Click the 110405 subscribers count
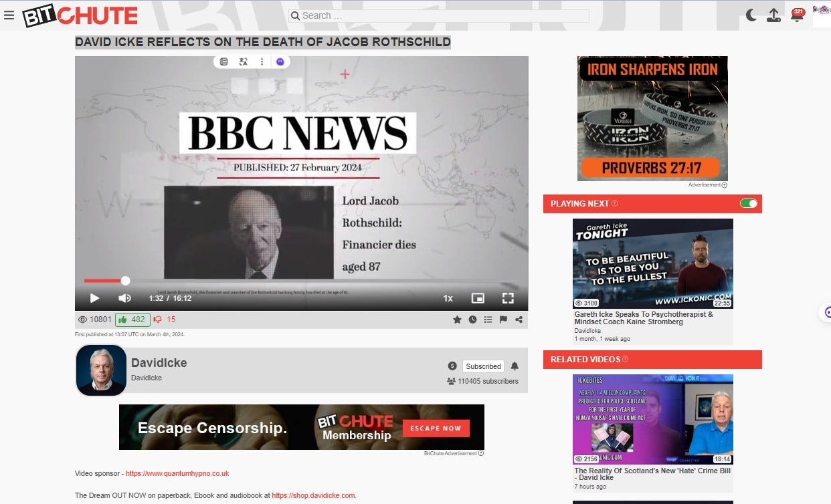 [x=482, y=381]
